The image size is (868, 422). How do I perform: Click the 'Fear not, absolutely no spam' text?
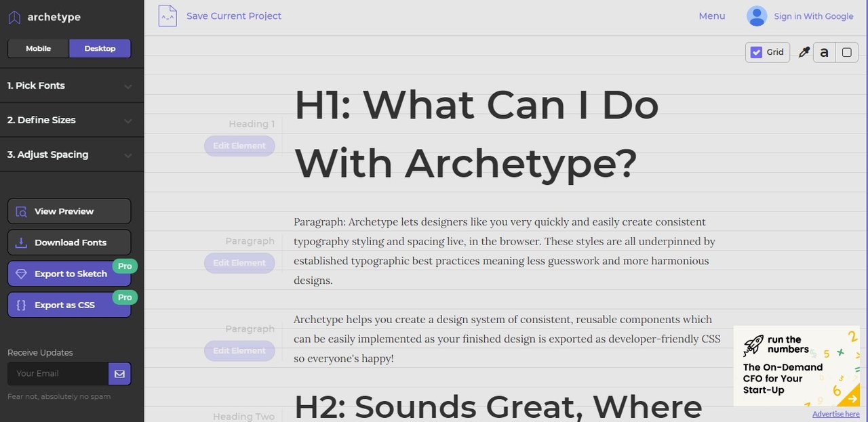click(x=59, y=396)
